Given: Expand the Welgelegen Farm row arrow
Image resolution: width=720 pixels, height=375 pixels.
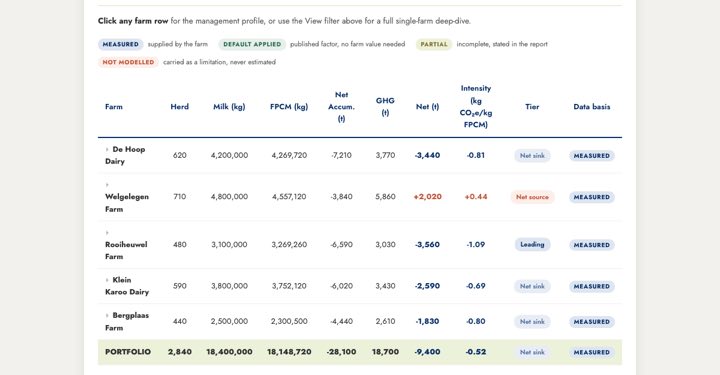Looking at the screenshot, I should coord(107,185).
